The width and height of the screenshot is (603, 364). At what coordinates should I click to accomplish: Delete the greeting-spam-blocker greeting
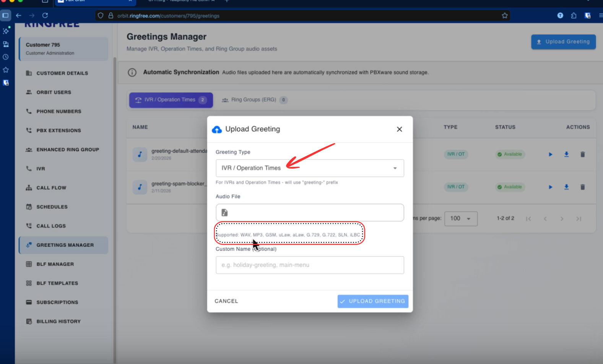click(582, 187)
